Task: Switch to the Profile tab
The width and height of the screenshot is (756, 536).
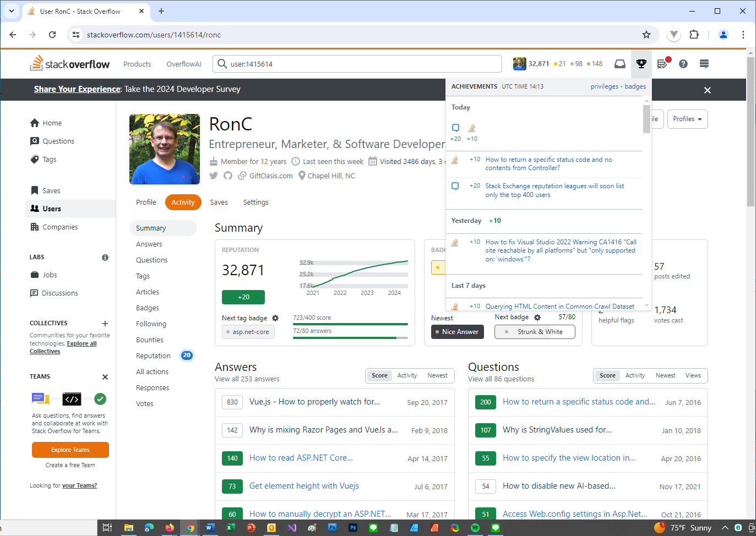Action: (146, 203)
